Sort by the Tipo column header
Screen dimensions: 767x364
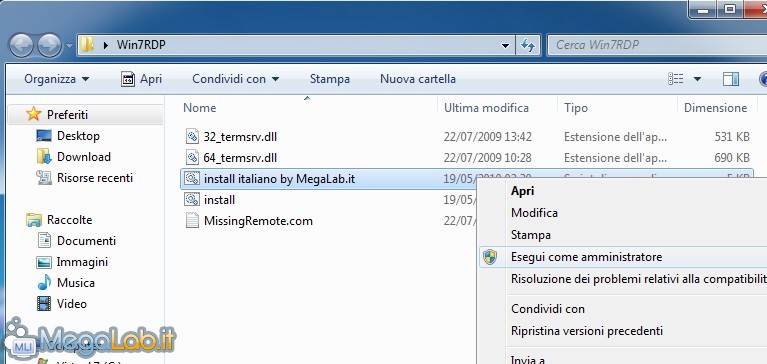pyautogui.click(x=576, y=108)
